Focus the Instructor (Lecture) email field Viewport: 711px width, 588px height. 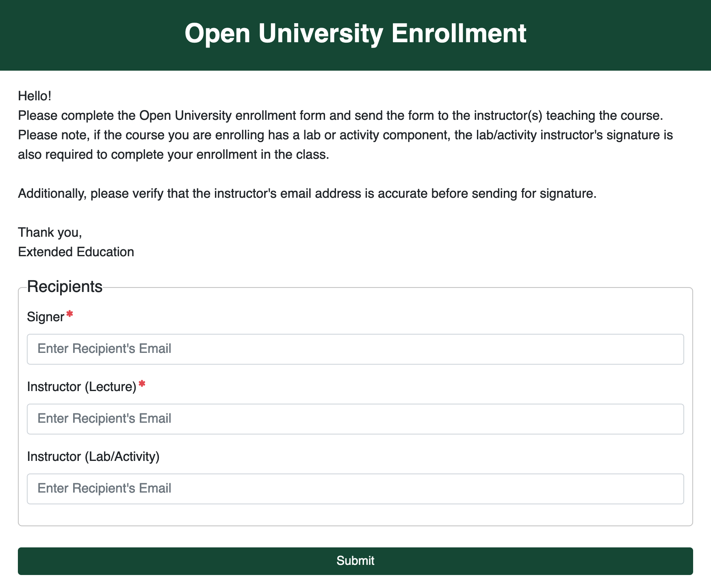click(x=355, y=419)
